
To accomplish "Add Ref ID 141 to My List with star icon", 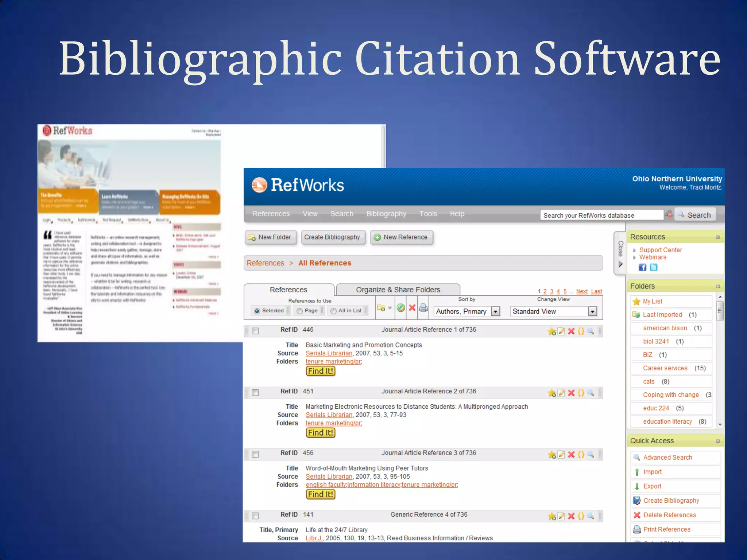I will (x=552, y=516).
